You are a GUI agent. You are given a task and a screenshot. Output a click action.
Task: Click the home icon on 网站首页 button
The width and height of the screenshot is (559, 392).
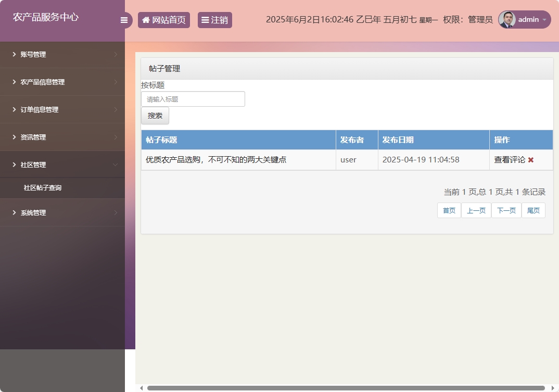146,20
